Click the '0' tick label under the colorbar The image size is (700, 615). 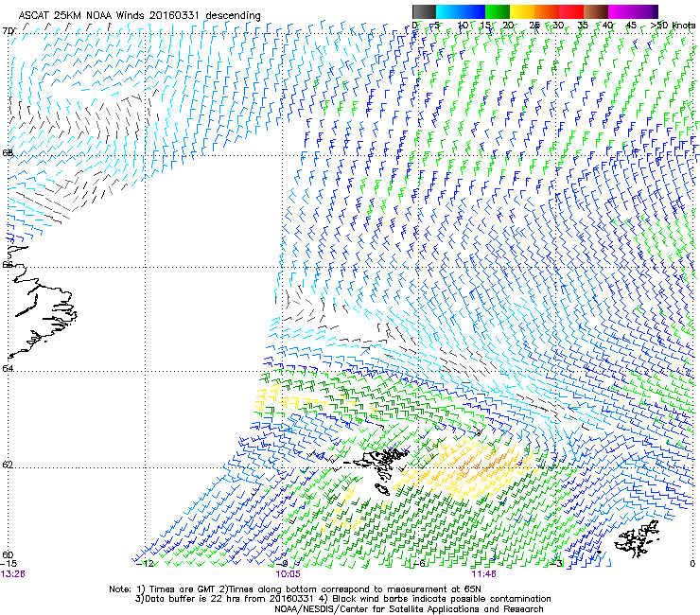point(414,26)
